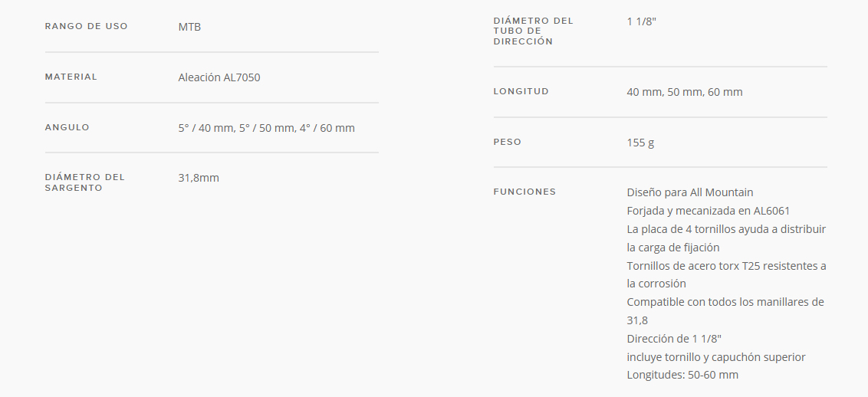868x397 pixels.
Task: Click the LONGITUD label
Action: pyautogui.click(x=521, y=91)
